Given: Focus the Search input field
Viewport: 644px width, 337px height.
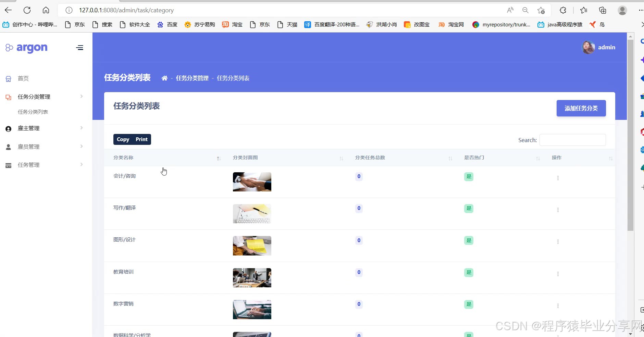Looking at the screenshot, I should (x=572, y=140).
